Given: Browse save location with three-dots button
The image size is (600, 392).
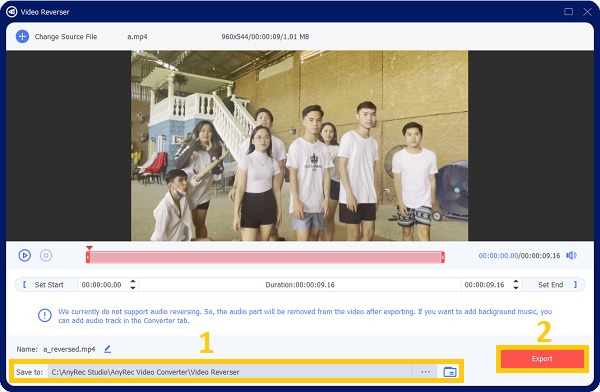Looking at the screenshot, I should [425, 372].
